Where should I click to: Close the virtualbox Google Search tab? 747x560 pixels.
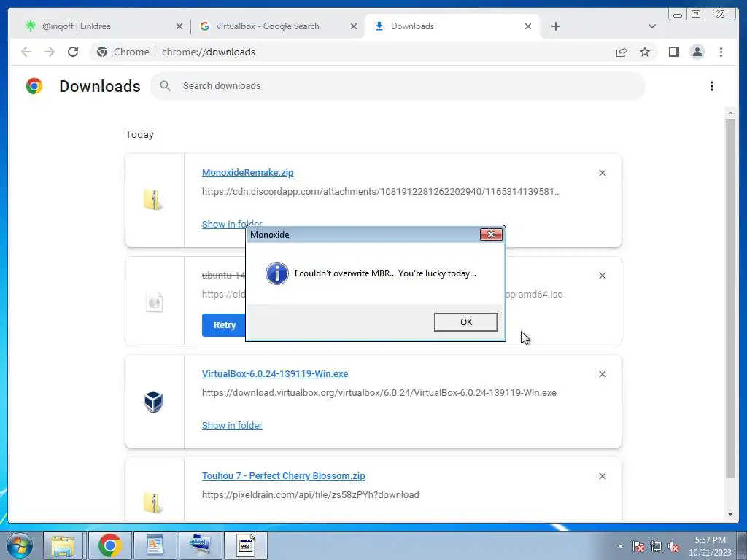pos(354,26)
